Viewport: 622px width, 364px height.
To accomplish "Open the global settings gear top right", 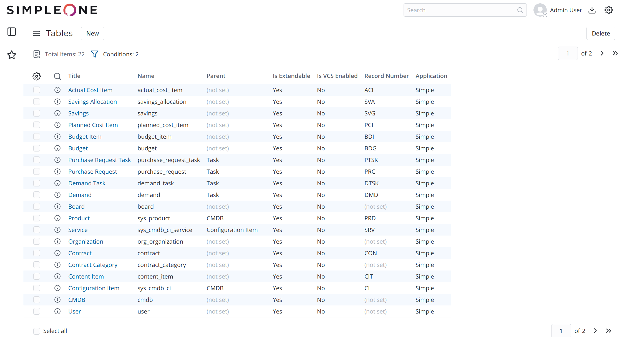I will [609, 10].
